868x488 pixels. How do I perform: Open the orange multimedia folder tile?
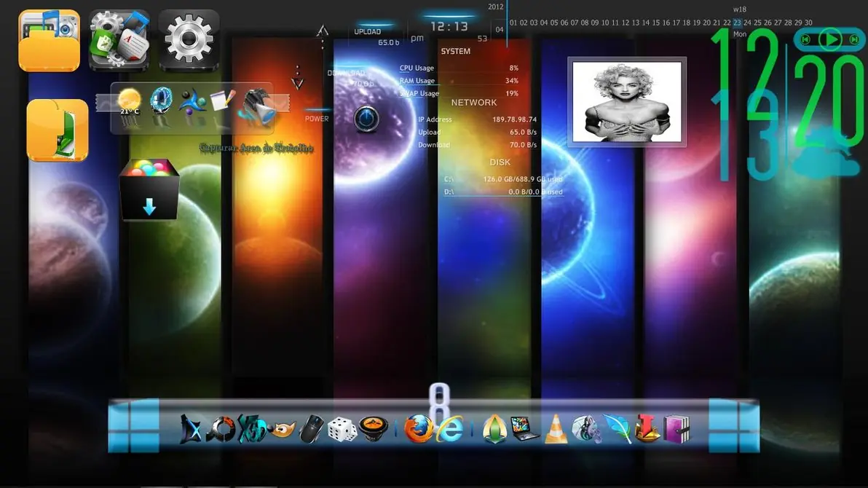(50, 41)
